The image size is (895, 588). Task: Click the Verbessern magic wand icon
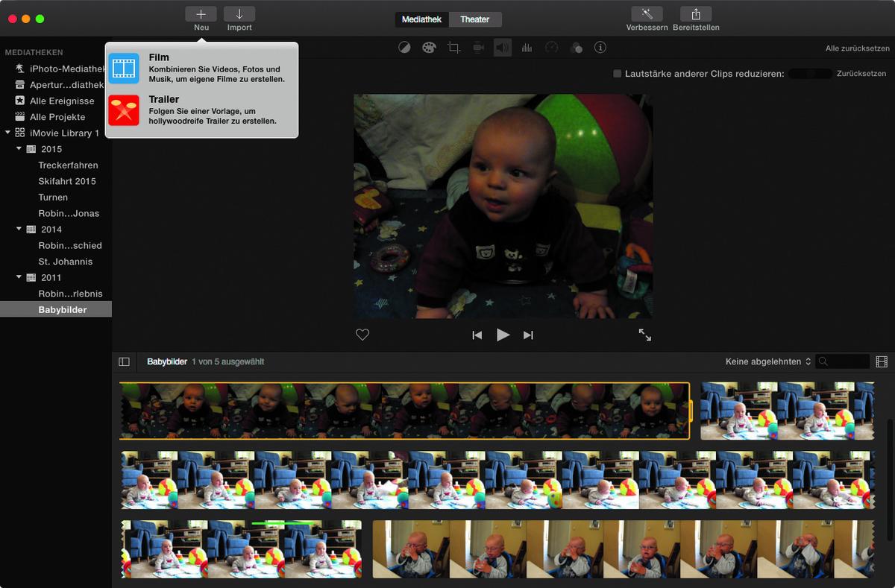pyautogui.click(x=647, y=14)
